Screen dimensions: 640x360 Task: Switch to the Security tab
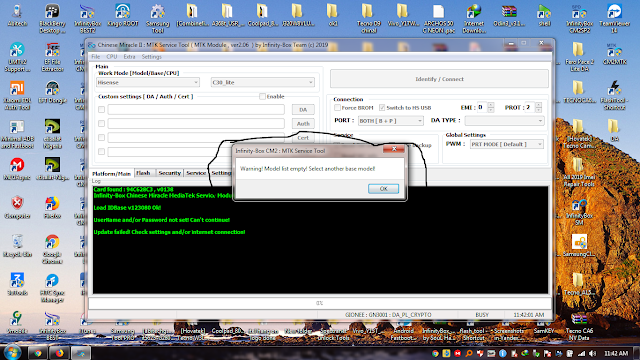pyautogui.click(x=169, y=173)
